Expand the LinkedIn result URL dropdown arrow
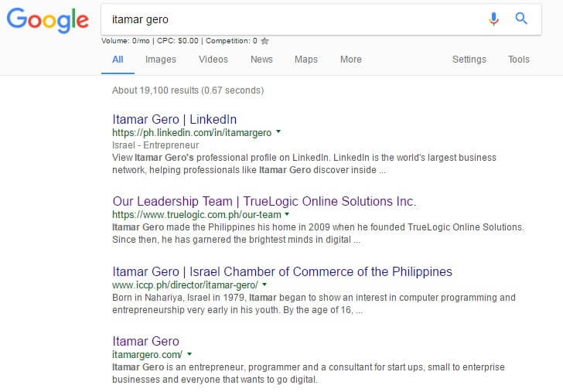The width and height of the screenshot is (563, 392). 278,131
